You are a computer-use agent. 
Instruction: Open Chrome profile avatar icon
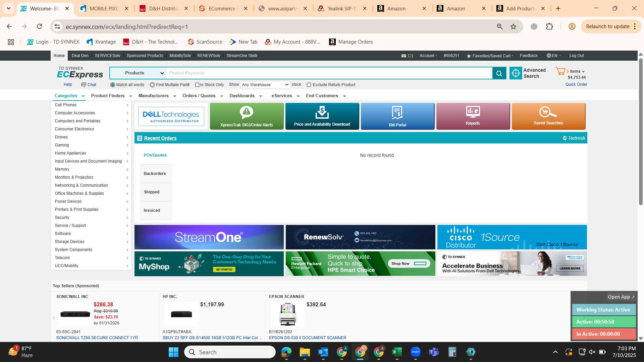click(572, 26)
